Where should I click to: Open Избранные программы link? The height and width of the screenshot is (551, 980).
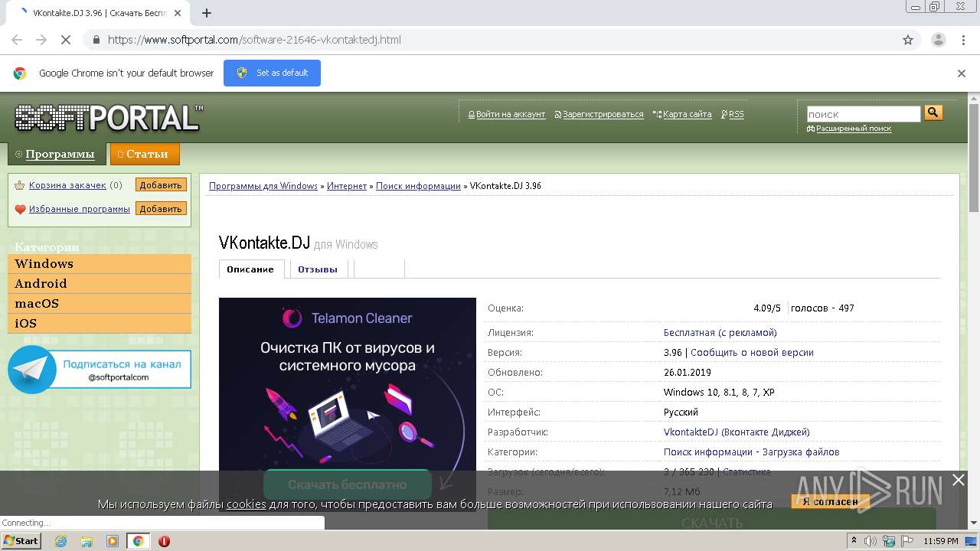point(80,209)
